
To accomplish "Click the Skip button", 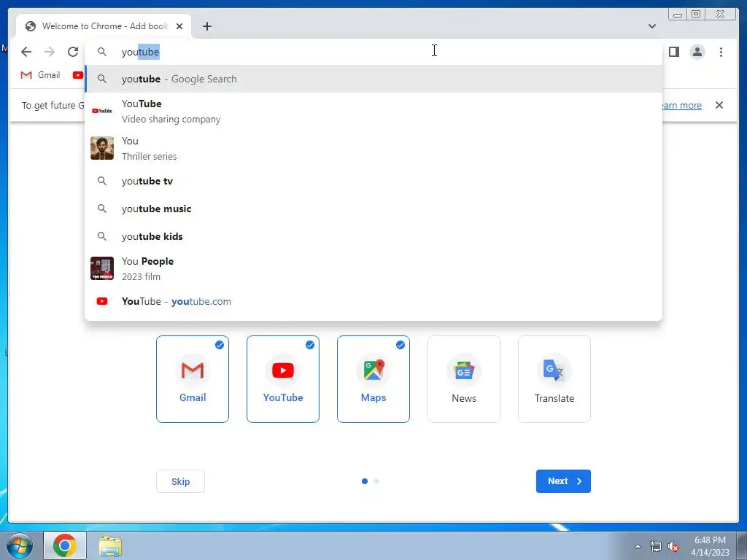I will pyautogui.click(x=181, y=481).
